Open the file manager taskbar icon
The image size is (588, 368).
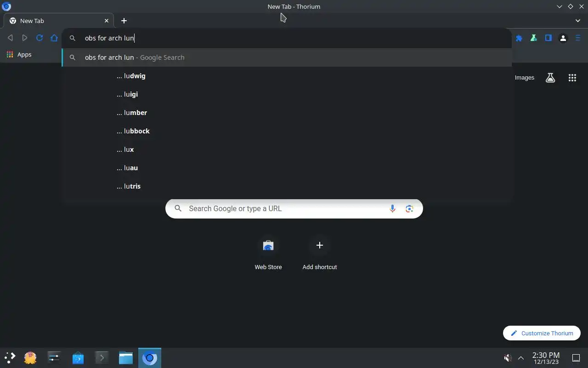pos(126,357)
